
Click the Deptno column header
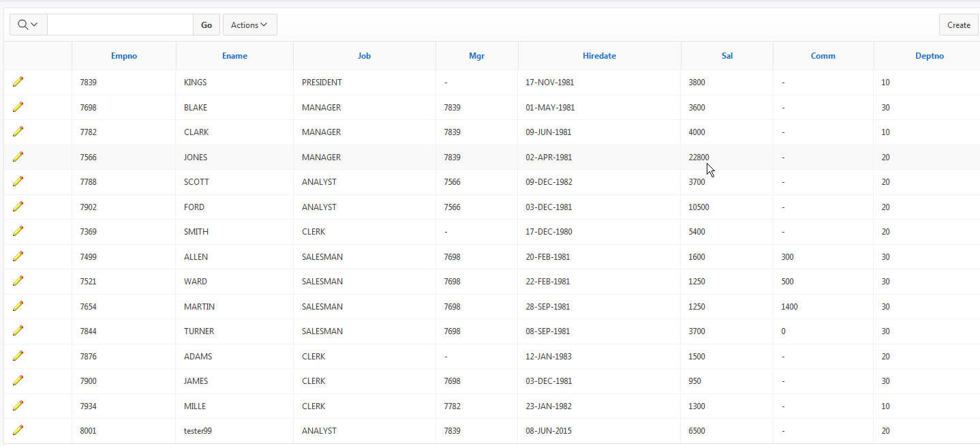[929, 56]
